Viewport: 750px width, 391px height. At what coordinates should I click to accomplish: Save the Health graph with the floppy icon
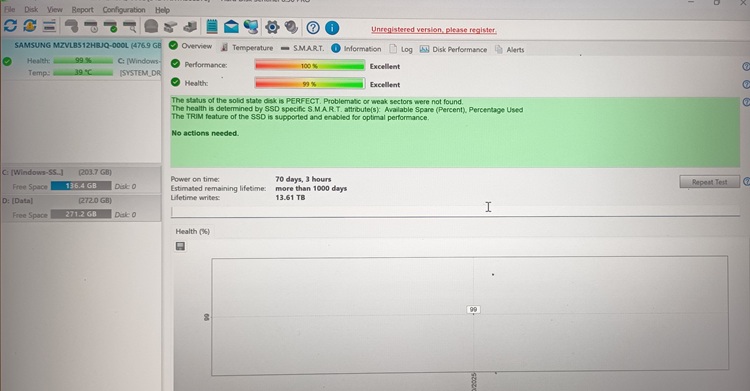[180, 246]
